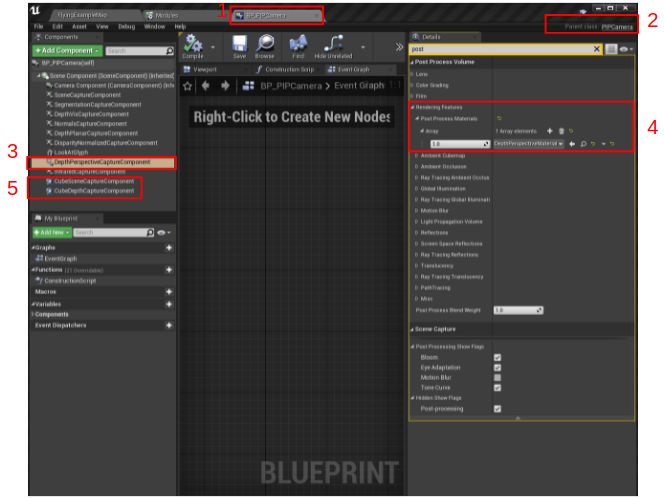The height and width of the screenshot is (498, 664).
Task: Open the Details property matrix grid icon
Action: (x=611, y=49)
